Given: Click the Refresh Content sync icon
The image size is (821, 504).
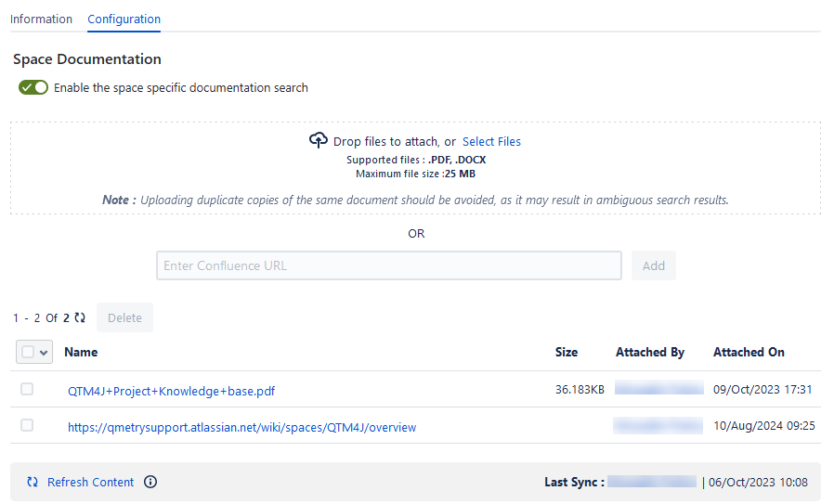Looking at the screenshot, I should (33, 483).
